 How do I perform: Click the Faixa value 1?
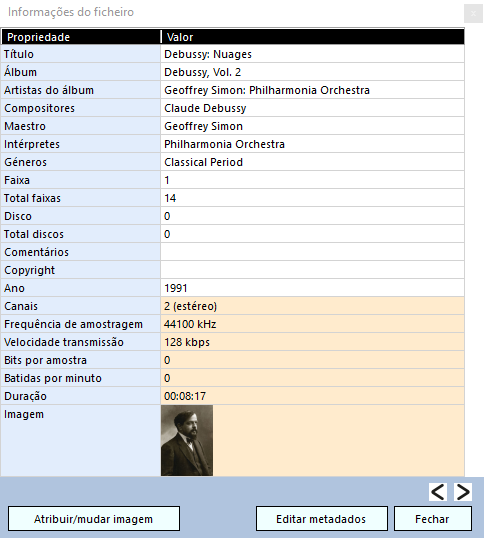coord(167,180)
